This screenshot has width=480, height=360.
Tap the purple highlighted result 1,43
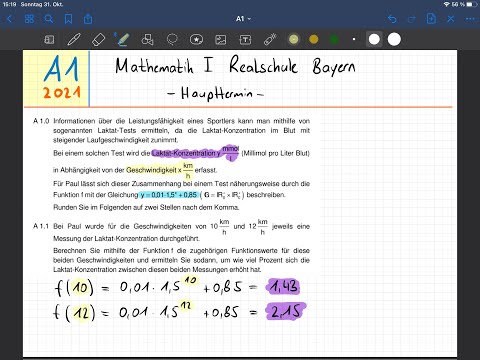(x=283, y=287)
